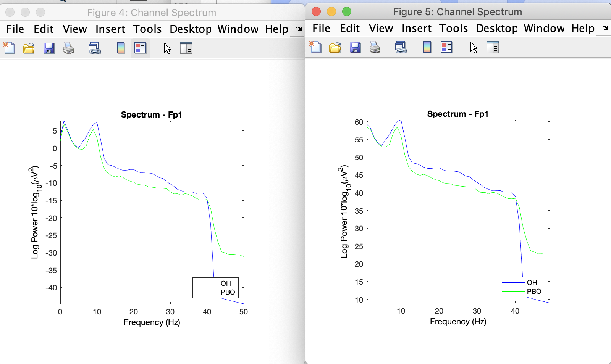Save Figure 5 with the save icon
This screenshot has height=364, width=611.
pyautogui.click(x=356, y=48)
